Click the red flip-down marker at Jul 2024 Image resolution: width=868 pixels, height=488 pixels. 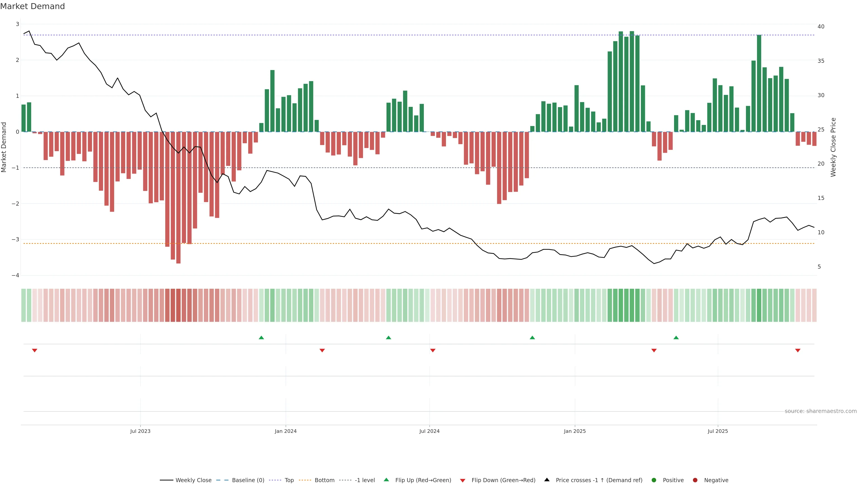(x=433, y=351)
